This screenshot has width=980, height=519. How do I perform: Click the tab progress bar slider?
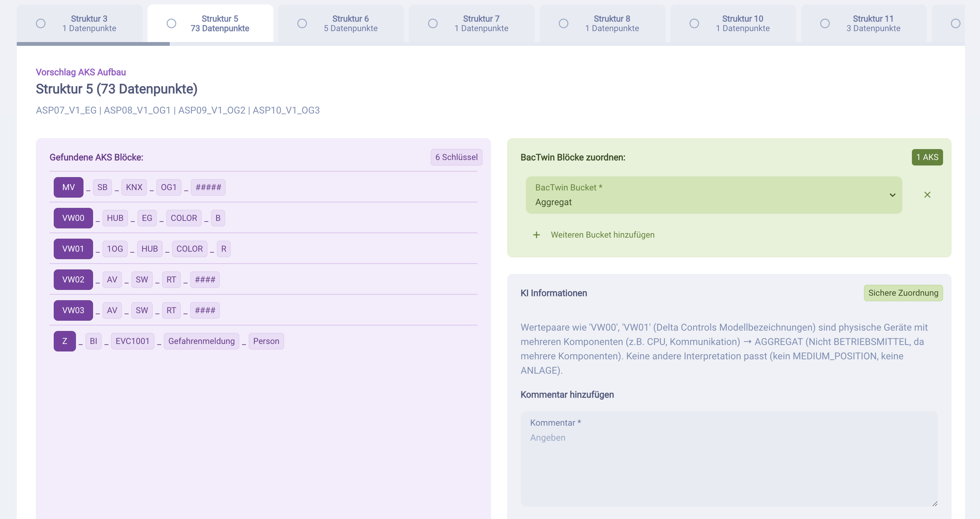coord(93,44)
